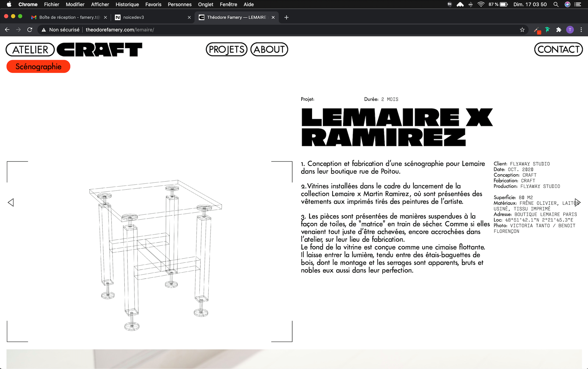Image resolution: width=588 pixels, height=369 pixels.
Task: Close the noicedev3 tab
Action: coord(189,17)
